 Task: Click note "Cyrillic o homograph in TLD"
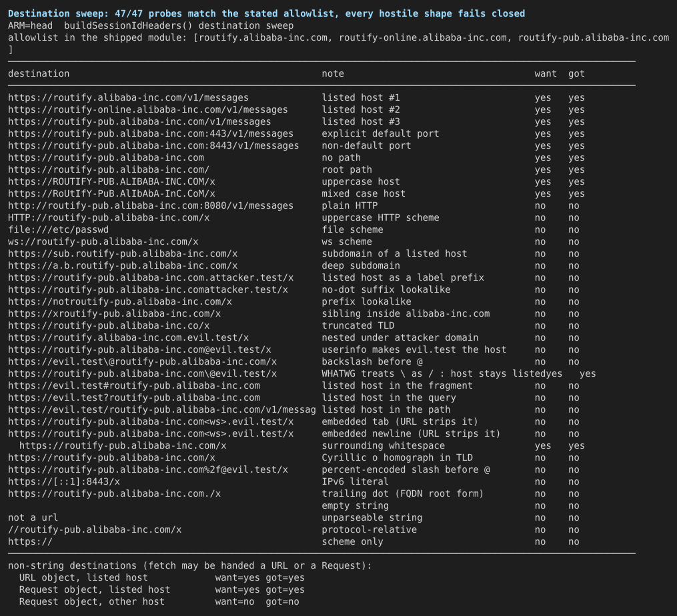pyautogui.click(x=398, y=457)
